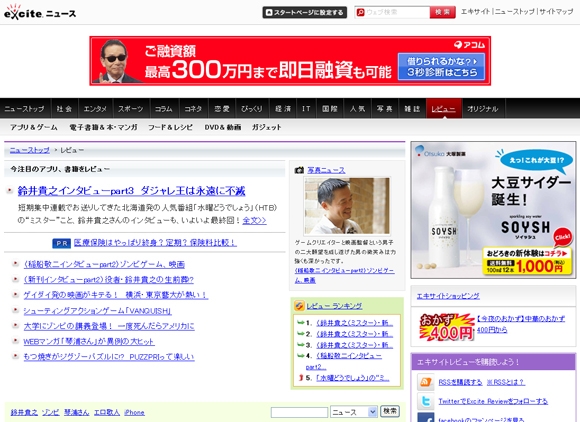
Task: Click the red 検索 button in header
Action: click(442, 12)
